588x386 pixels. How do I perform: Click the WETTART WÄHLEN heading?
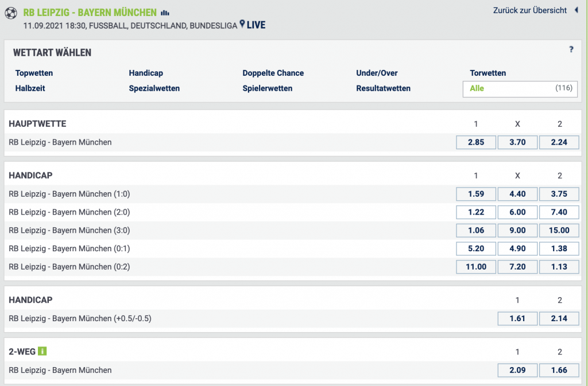(x=52, y=53)
